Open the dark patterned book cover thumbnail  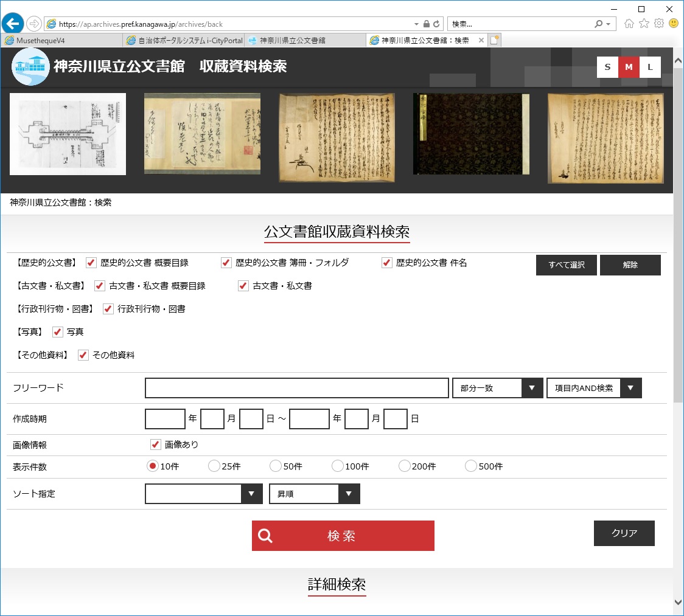point(471,134)
